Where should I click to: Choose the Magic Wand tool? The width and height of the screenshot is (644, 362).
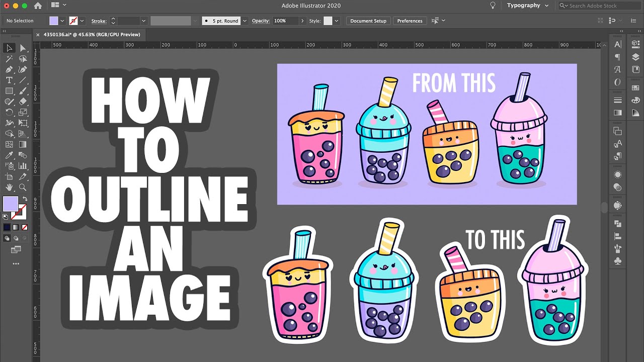[9, 59]
